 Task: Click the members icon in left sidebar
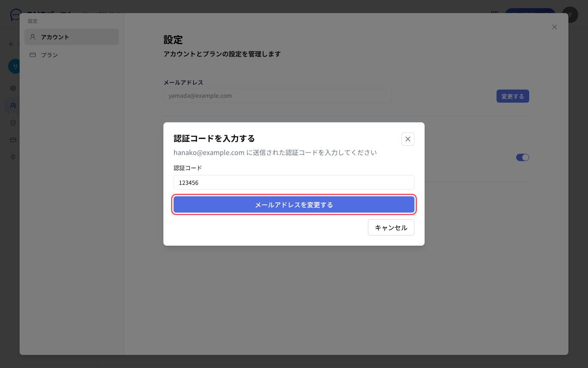[x=13, y=105]
